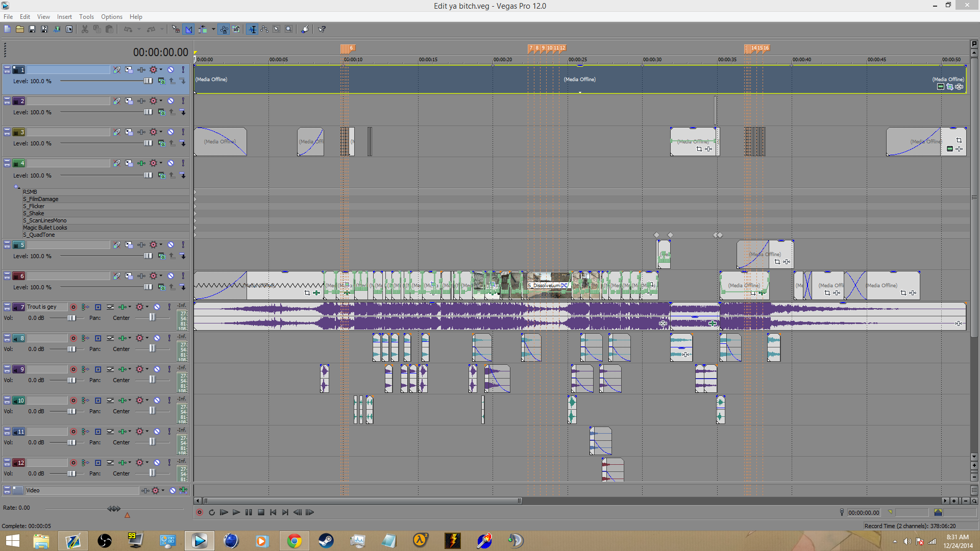Click the Save project toolbar icon
Image resolution: width=980 pixels, height=551 pixels.
(32, 29)
